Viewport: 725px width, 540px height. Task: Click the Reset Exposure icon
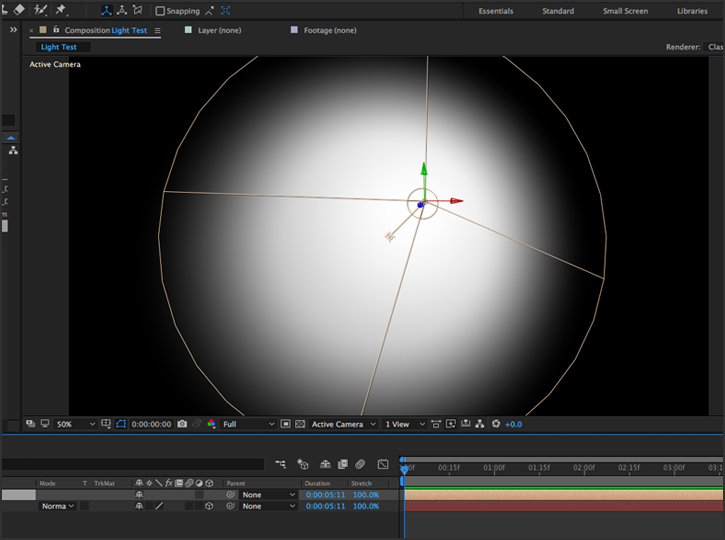tap(496, 424)
